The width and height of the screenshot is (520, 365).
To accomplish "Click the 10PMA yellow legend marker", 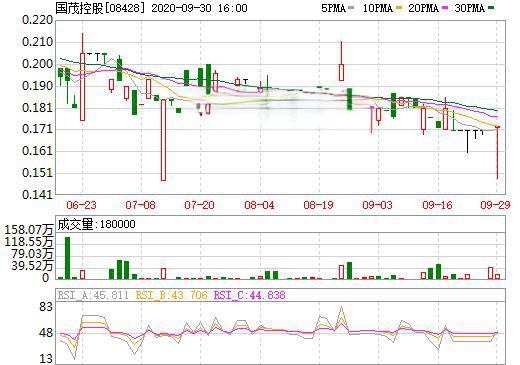I will 399,7.
